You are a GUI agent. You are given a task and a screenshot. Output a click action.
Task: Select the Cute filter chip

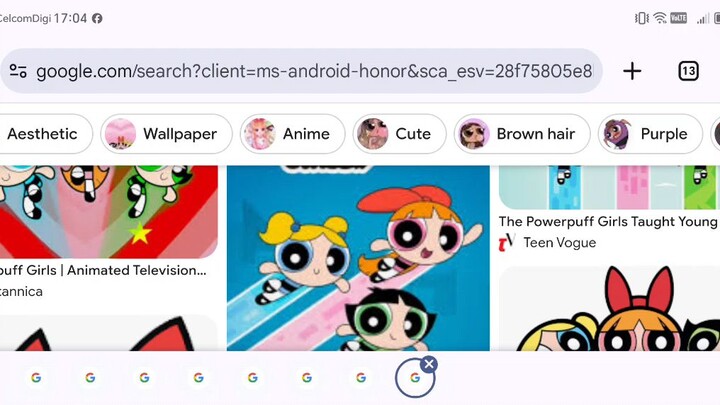[x=399, y=134]
